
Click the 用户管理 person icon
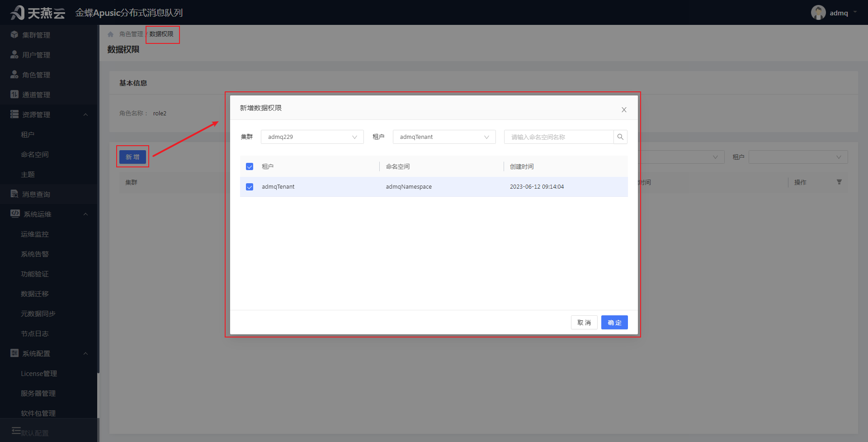[14, 55]
